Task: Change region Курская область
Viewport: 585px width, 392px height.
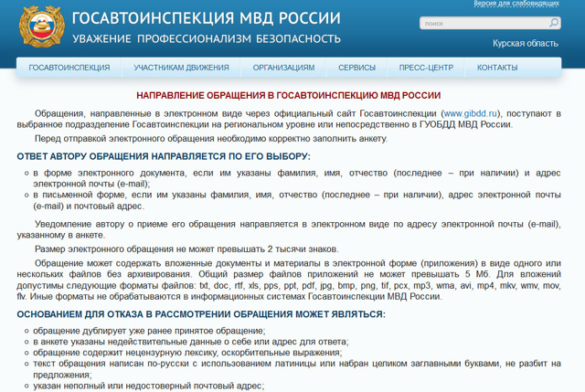Action: click(526, 43)
